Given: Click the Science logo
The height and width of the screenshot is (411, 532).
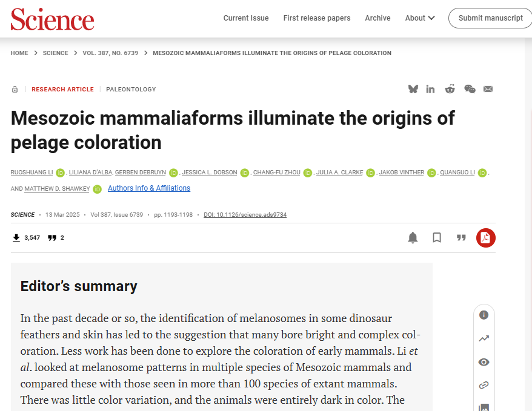Looking at the screenshot, I should [53, 19].
